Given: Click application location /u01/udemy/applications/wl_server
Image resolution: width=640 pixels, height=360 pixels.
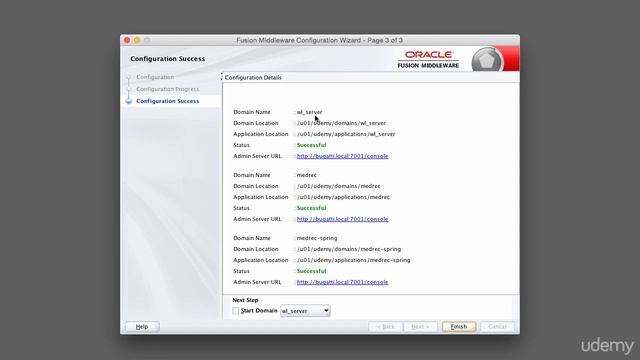Looking at the screenshot, I should 346,134.
